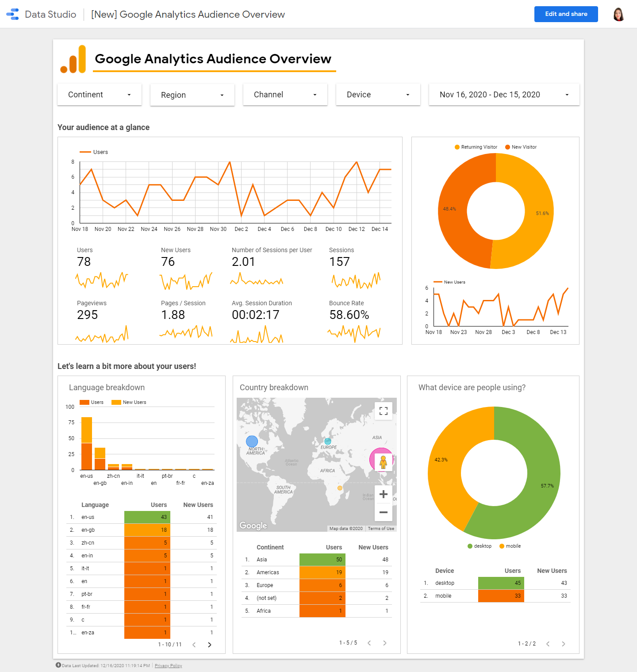Toggle the Users legend in Language breakdown
This screenshot has width=637, height=672.
tap(92, 402)
